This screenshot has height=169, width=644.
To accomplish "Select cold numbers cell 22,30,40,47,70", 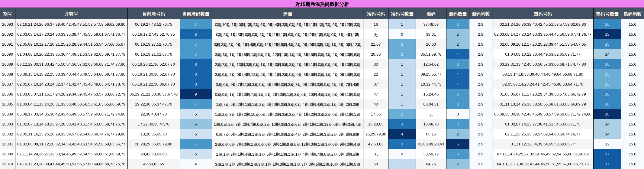I will pyautogui.click(x=154, y=114).
